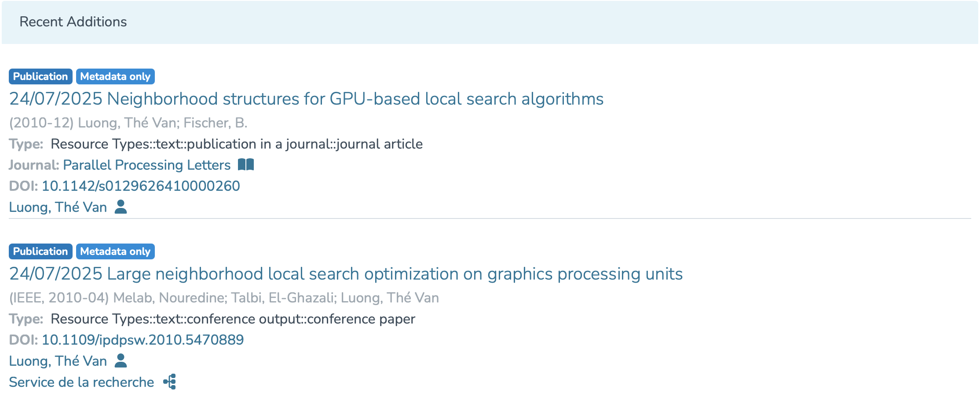Click the conference paper resource type text
The width and height of the screenshot is (980, 393).
(x=233, y=319)
